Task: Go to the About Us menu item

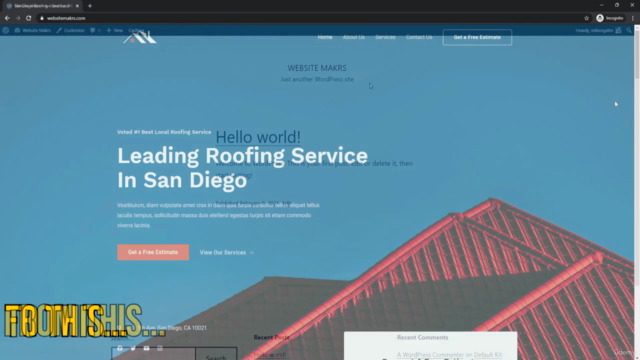Action: (353, 37)
